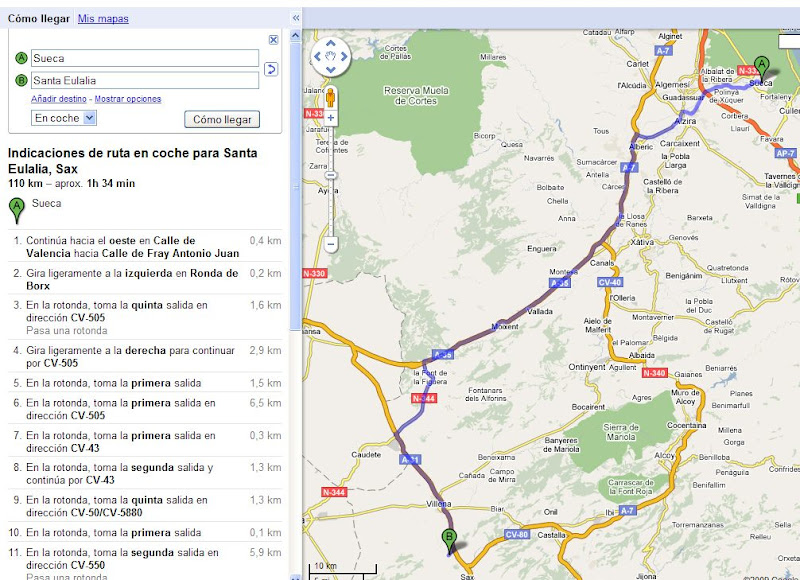The height and width of the screenshot is (580, 800).
Task: Adjust the map zoom slider handle
Action: point(331,175)
